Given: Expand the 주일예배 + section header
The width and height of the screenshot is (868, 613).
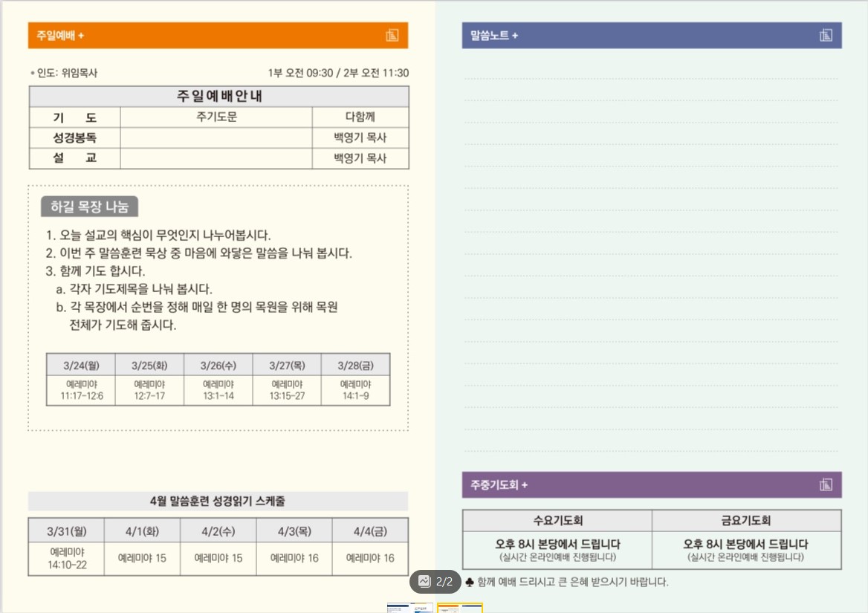Looking at the screenshot, I should pos(56,35).
